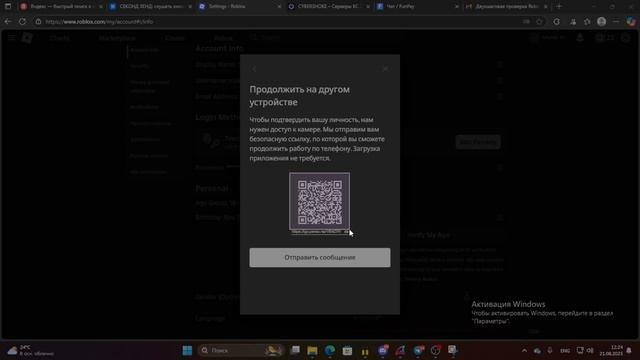Open the Windows Start menu

pos(187,350)
